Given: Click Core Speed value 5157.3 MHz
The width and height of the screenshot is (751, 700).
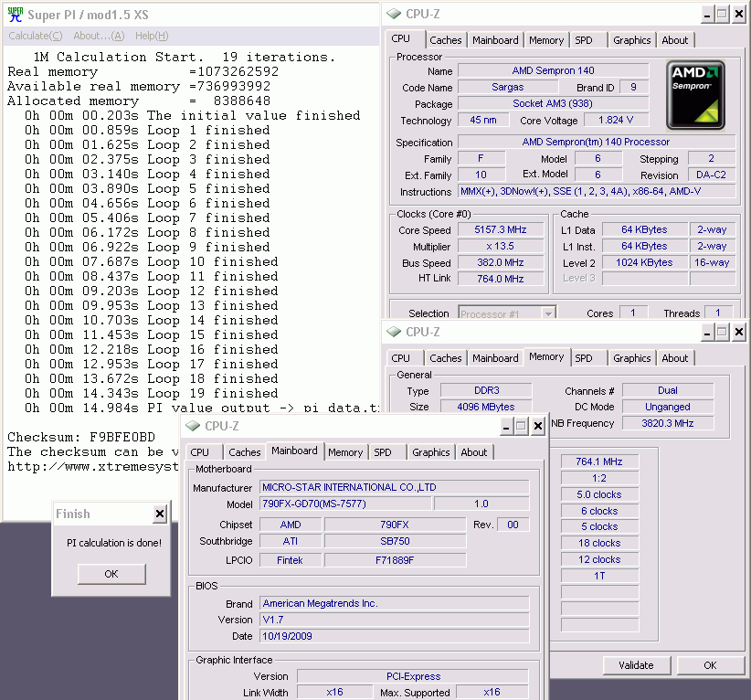Looking at the screenshot, I should [501, 230].
